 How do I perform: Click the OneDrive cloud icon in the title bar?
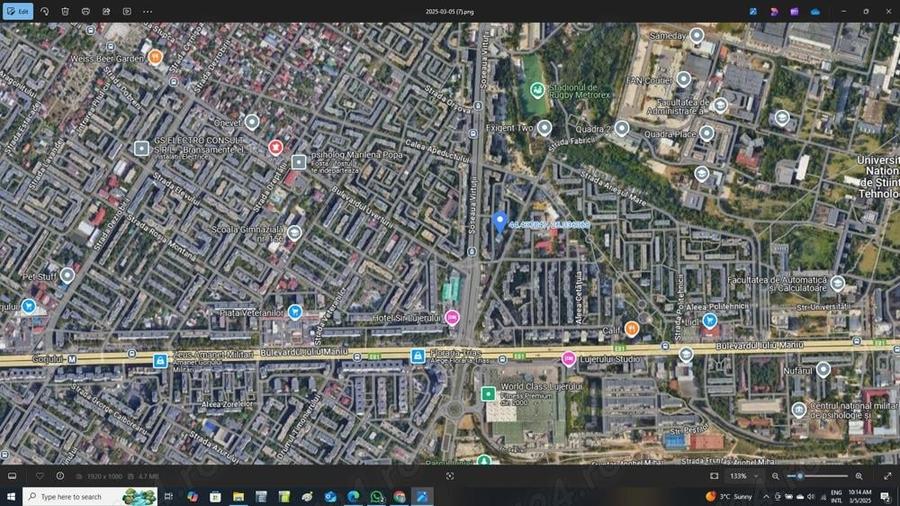click(x=815, y=11)
